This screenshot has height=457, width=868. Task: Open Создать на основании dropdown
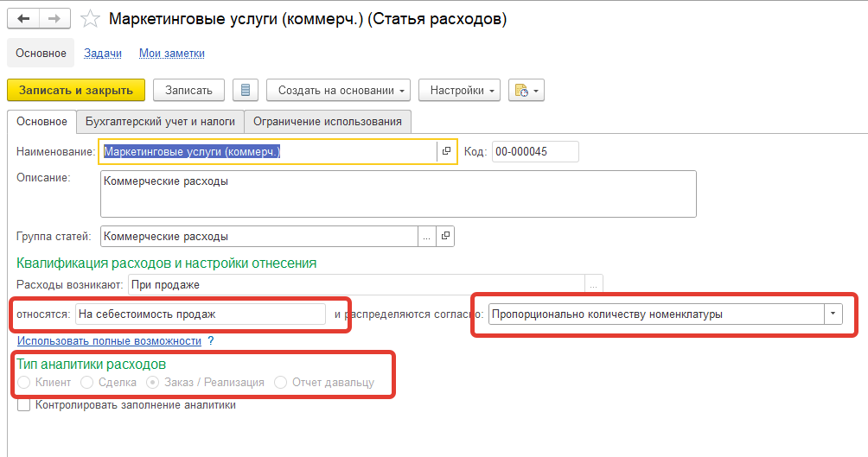pyautogui.click(x=338, y=90)
